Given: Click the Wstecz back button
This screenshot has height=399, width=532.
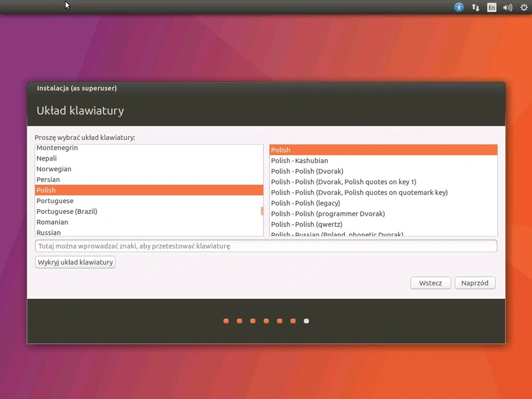Looking at the screenshot, I should pyautogui.click(x=430, y=283).
